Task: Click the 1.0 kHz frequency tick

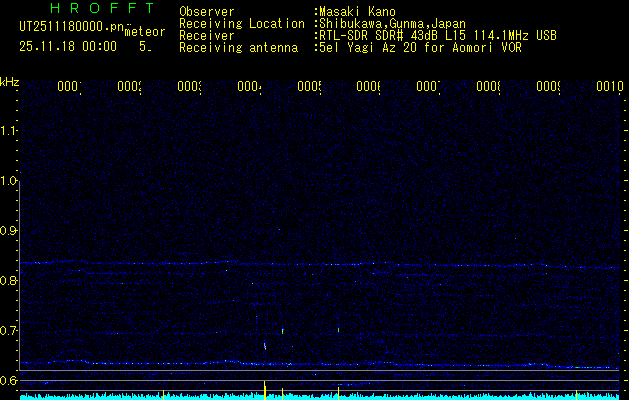Action: pos(9,181)
